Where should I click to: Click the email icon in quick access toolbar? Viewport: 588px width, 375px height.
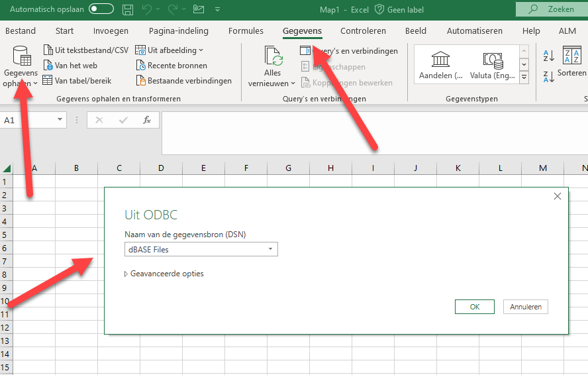pos(199,9)
